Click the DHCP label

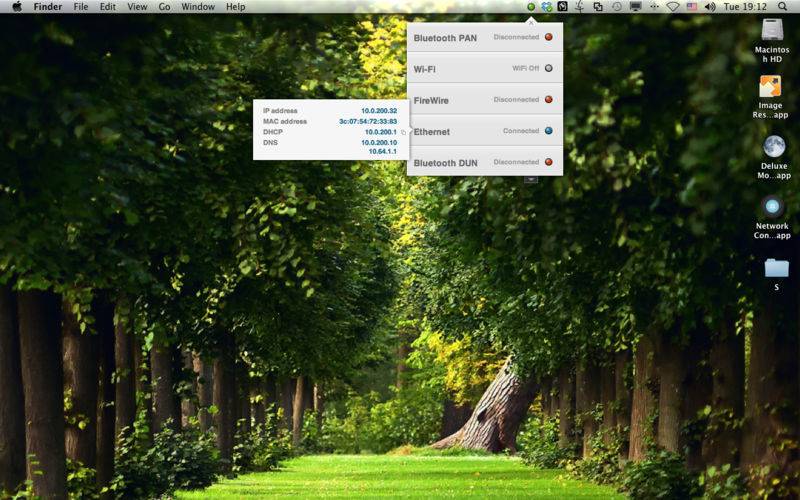[x=273, y=132]
